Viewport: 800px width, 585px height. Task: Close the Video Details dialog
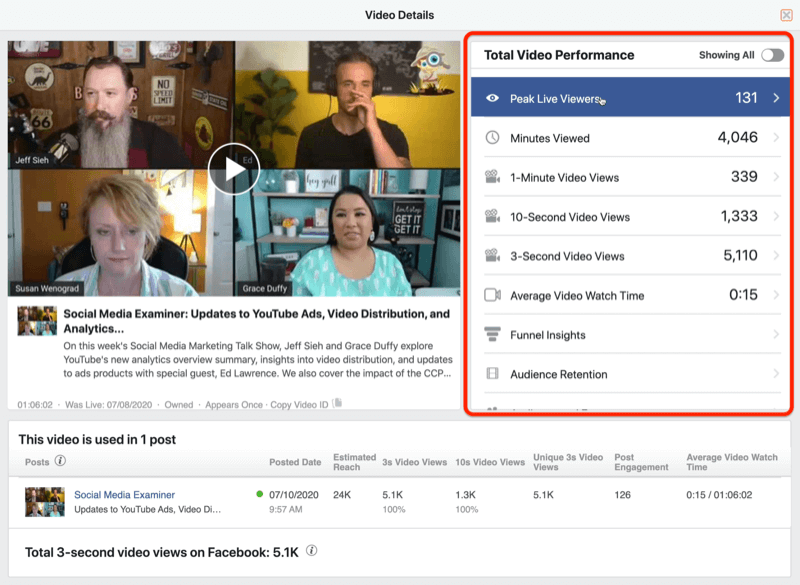(x=786, y=15)
